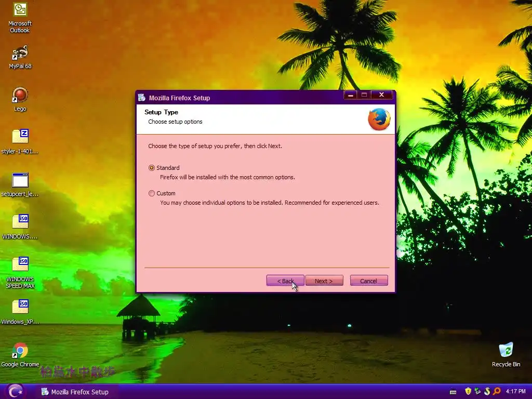Select the Custom setup radio button

pos(152,193)
